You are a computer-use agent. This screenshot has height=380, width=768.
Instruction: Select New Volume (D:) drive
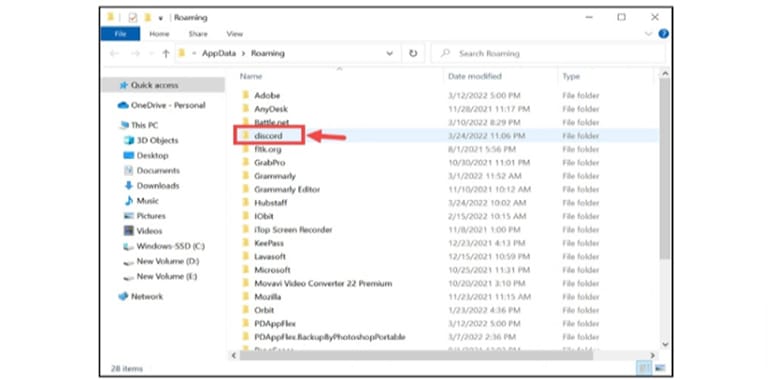(x=163, y=261)
